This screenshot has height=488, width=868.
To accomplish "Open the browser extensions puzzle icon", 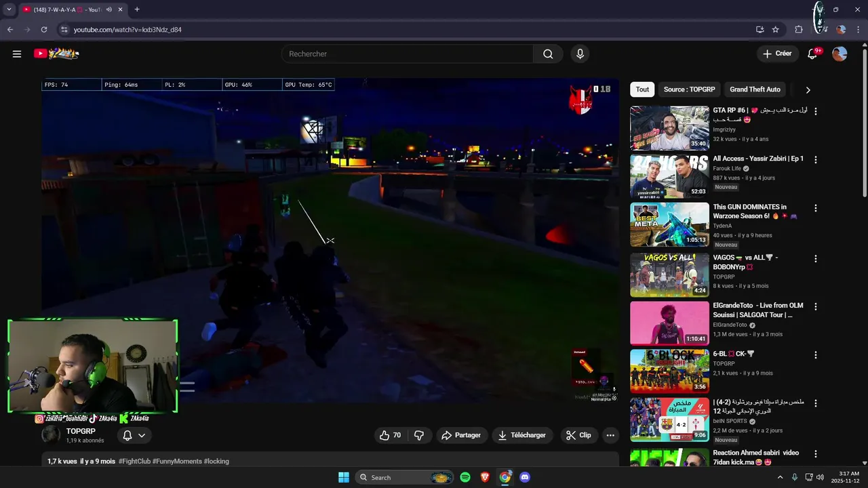I will [x=799, y=30].
